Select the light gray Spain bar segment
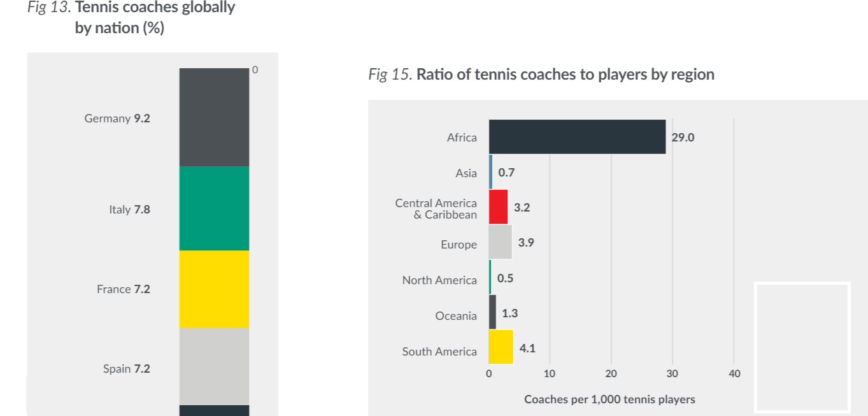868x416 pixels. pyautogui.click(x=214, y=366)
